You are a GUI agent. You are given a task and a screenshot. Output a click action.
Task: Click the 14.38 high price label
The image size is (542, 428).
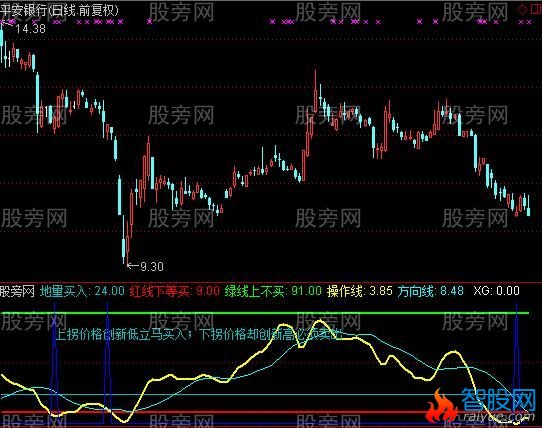tap(30, 29)
